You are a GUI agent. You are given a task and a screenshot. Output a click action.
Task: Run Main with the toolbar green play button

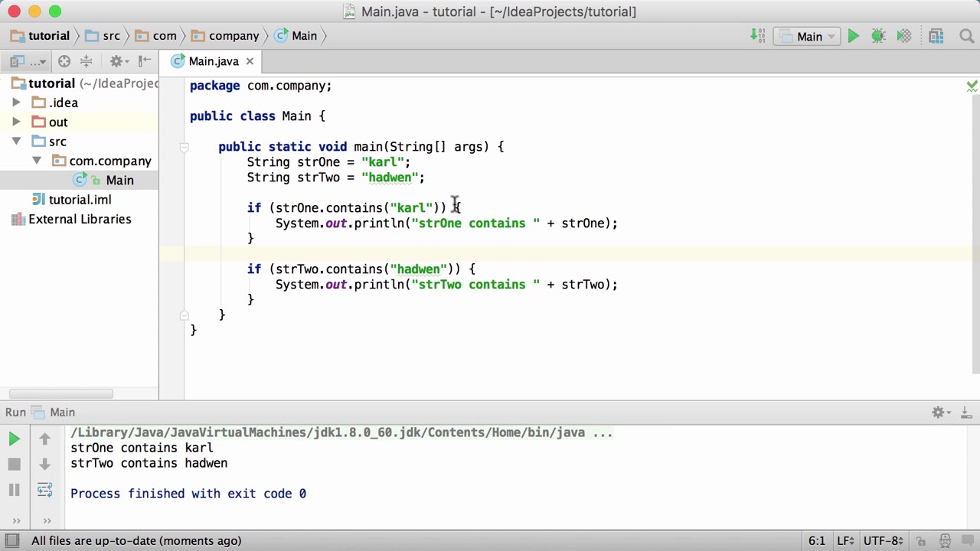[x=853, y=36]
